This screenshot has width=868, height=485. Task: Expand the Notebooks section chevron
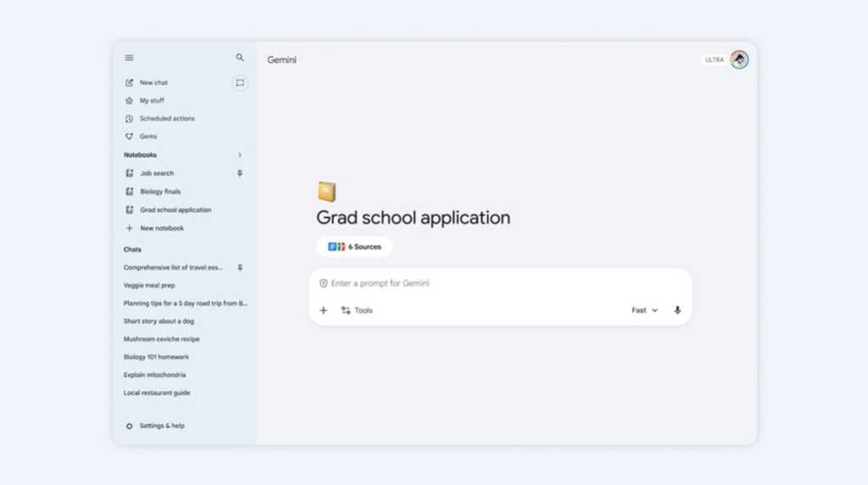pos(240,155)
